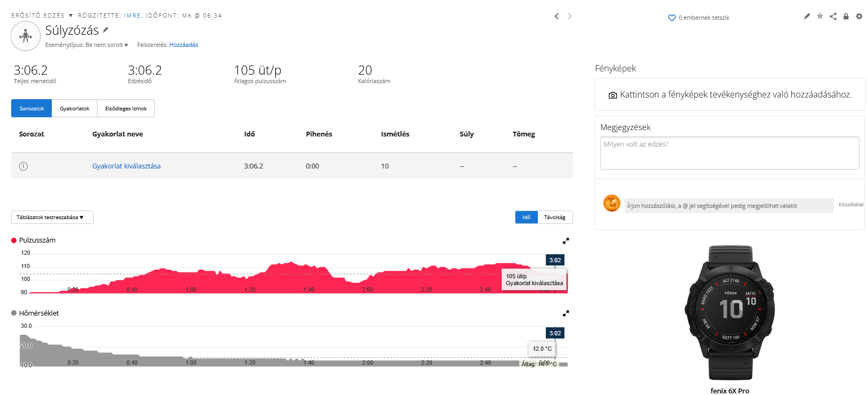The image size is (868, 395).
Task: Click the Sorozat column header
Action: tap(31, 134)
